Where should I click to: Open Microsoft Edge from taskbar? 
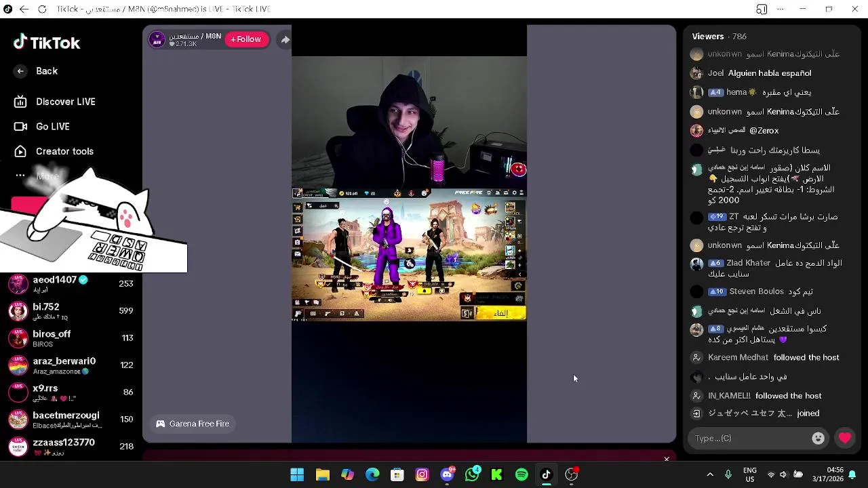pos(372,474)
